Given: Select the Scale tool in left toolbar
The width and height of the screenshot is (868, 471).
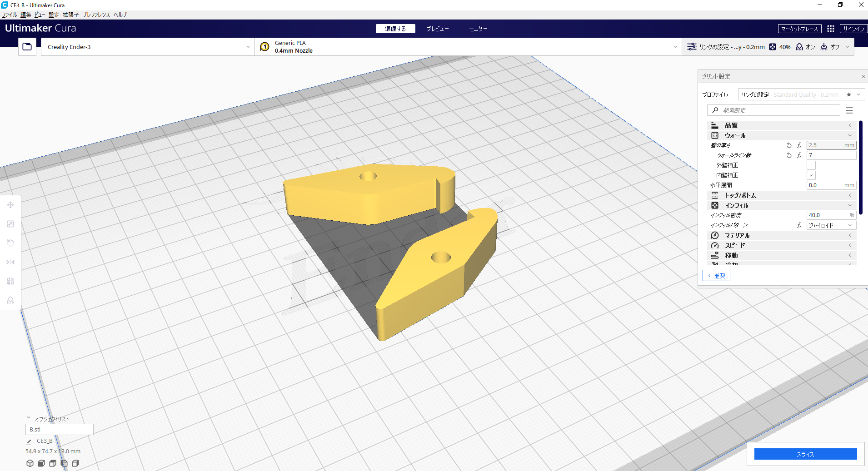Looking at the screenshot, I should point(10,224).
